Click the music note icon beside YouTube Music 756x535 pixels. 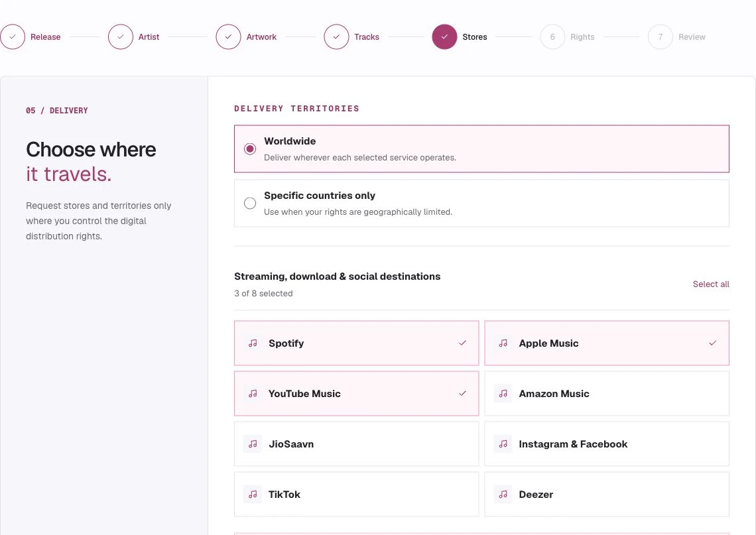253,393
